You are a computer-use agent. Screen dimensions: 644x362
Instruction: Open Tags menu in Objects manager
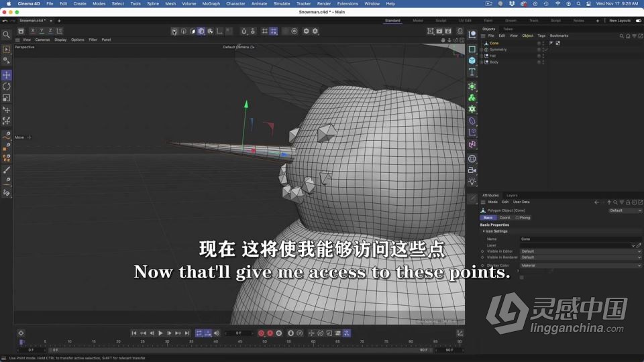pyautogui.click(x=542, y=36)
